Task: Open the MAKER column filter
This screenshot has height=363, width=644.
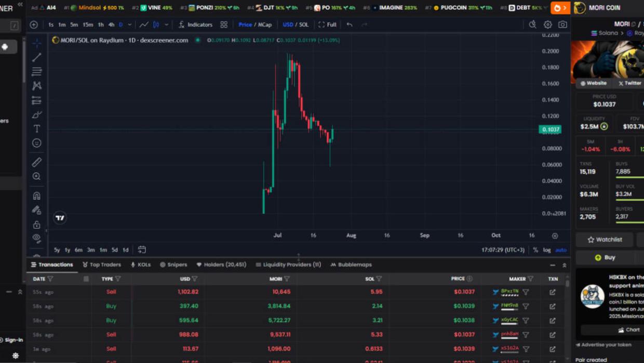Action: [530, 279]
